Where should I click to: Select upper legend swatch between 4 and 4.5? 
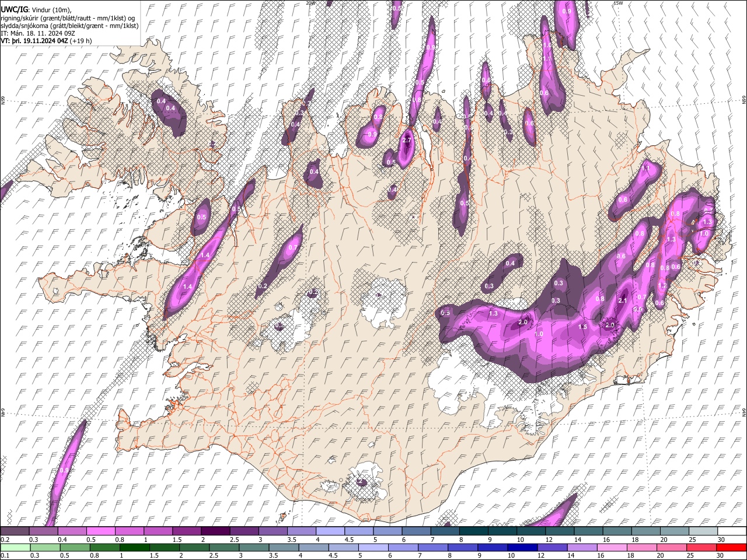[330, 531]
